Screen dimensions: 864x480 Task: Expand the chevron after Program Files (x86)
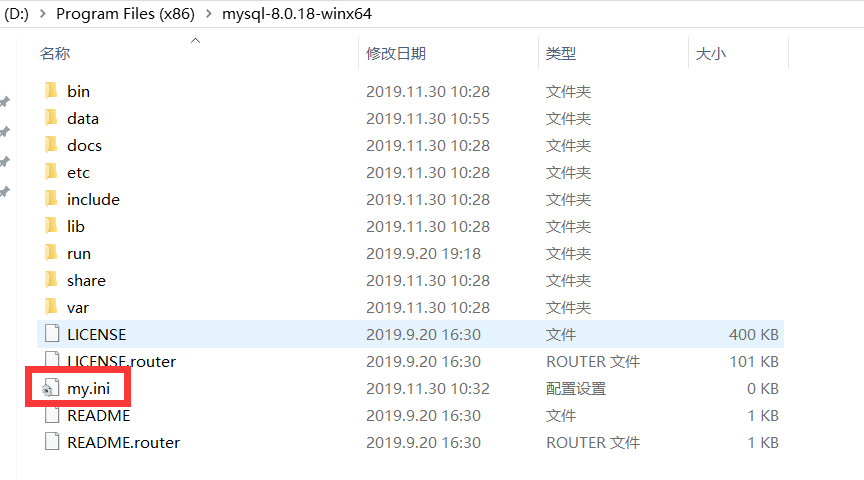coord(209,14)
